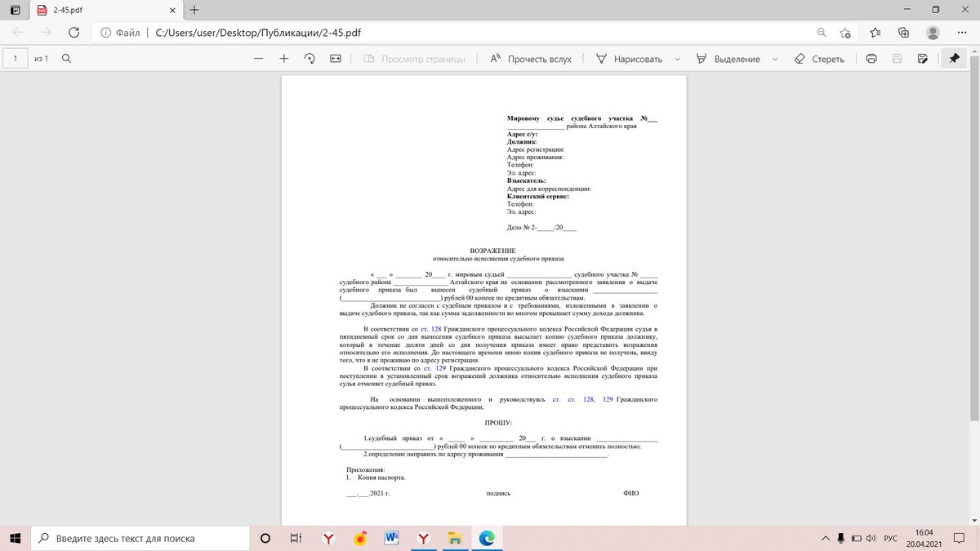Image resolution: width=980 pixels, height=551 pixels.
Task: Open the Нарисовать pen options dropdown
Action: click(675, 59)
